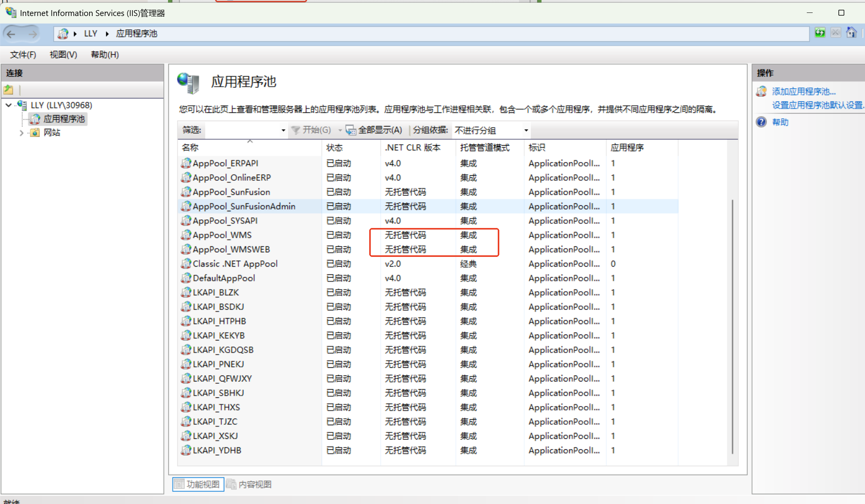This screenshot has width=865, height=504.
Task: Click the LKAPI_HTPHB pool icon
Action: pos(186,321)
